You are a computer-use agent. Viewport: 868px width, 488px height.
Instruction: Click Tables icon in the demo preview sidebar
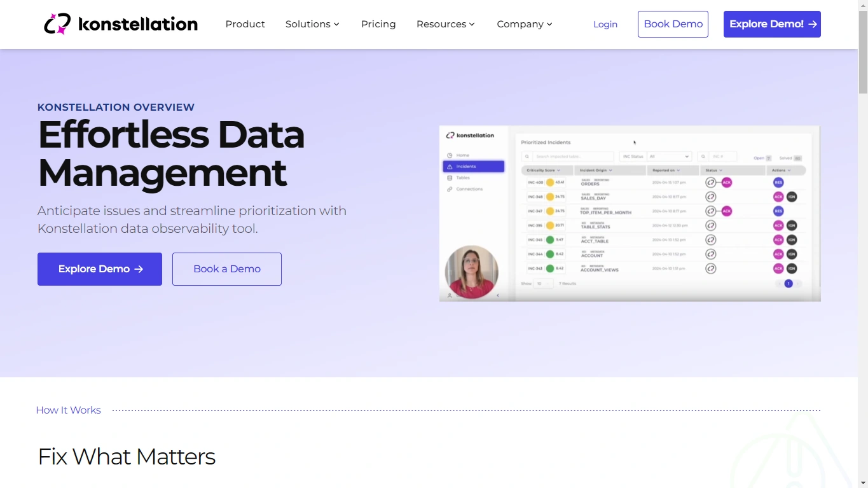(x=450, y=178)
